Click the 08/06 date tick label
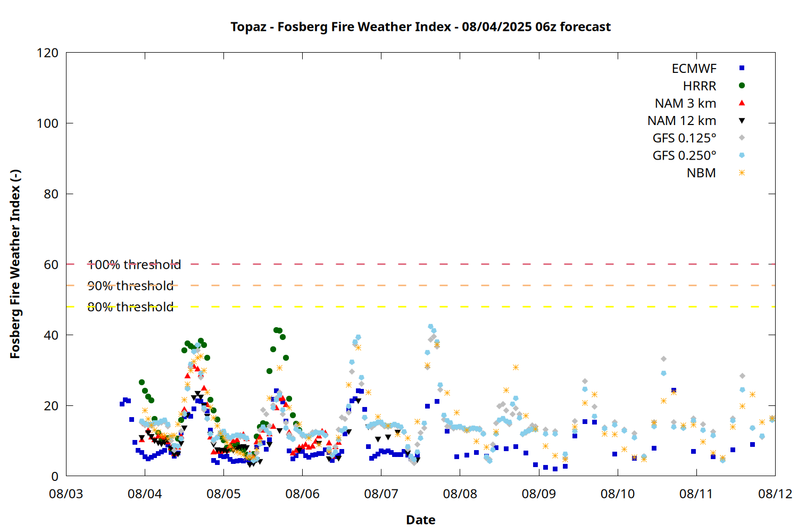The width and height of the screenshot is (798, 532). click(x=302, y=494)
